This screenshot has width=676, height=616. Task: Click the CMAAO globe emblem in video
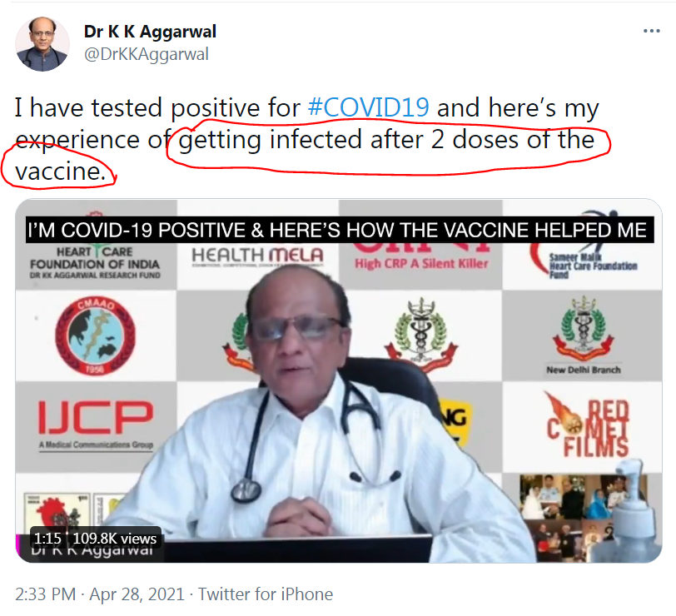tap(95, 335)
